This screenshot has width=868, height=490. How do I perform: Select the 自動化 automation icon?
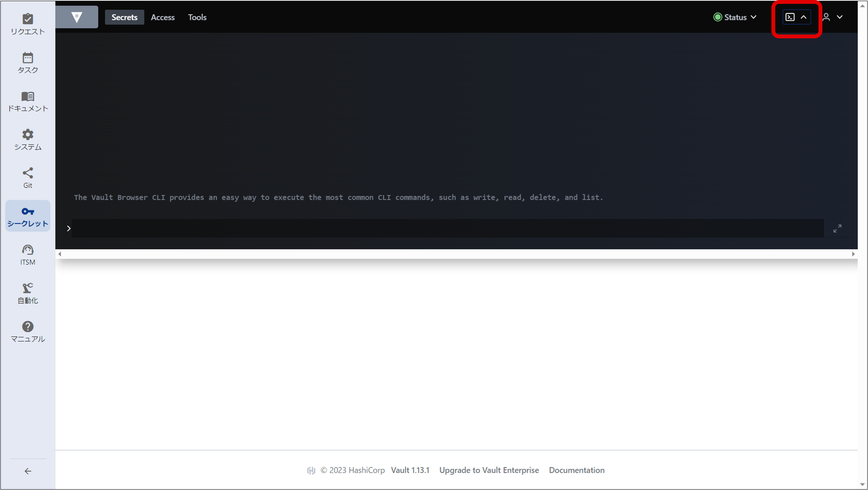[27, 292]
